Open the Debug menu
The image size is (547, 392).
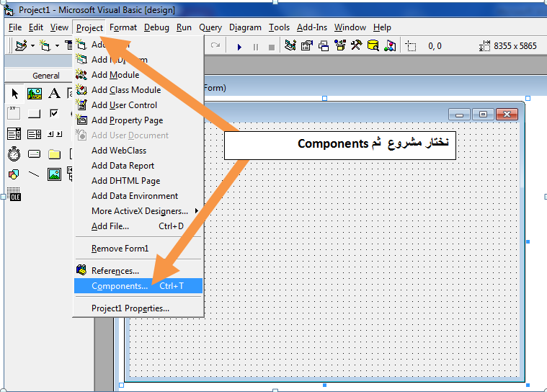tap(156, 27)
